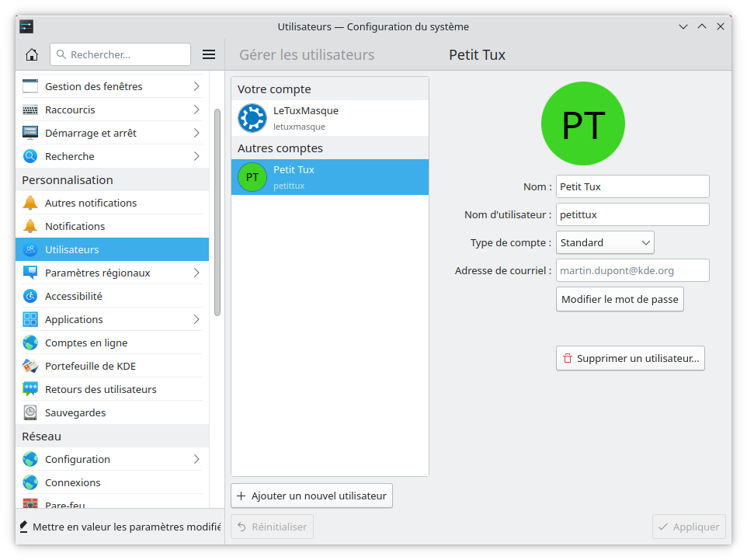Click the Autres notifications bell icon
Image resolution: width=747 pixels, height=560 pixels.
coord(30,203)
